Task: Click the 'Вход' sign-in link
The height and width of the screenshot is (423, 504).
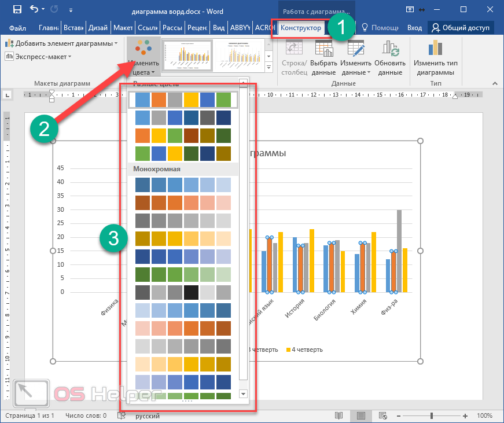Action: pos(414,28)
